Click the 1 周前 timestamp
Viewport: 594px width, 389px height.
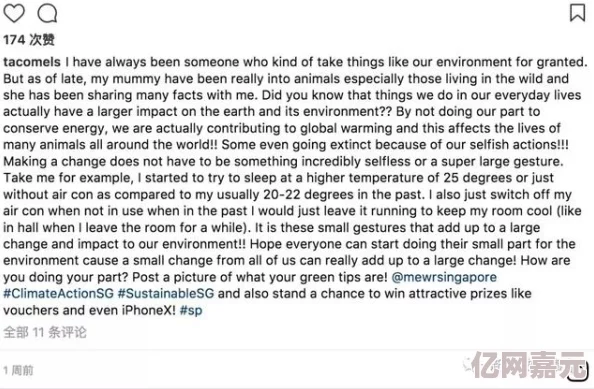tap(18, 370)
